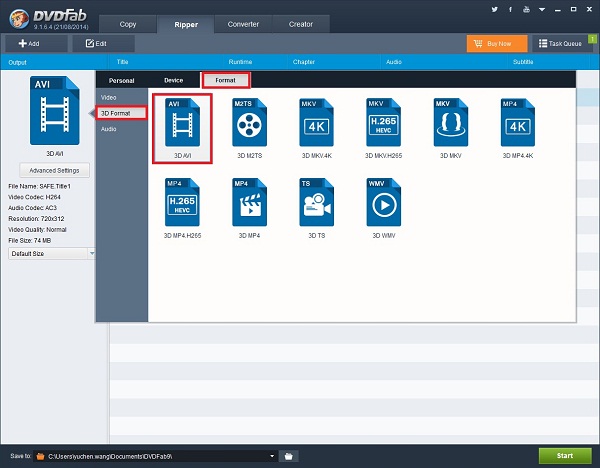Click the Video Codec: H264 text
The image size is (600, 468).
pos(34,197)
